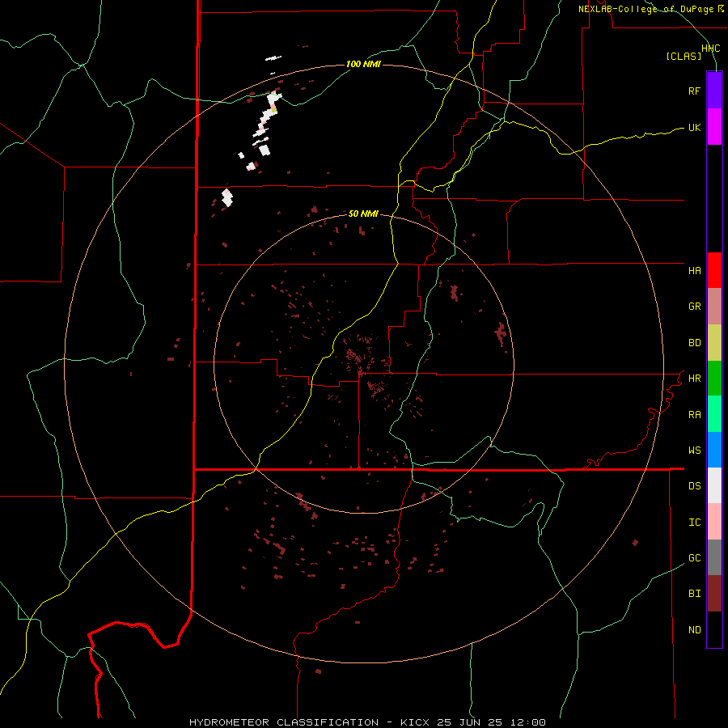Click the WS blue legend swatch
This screenshot has height=728, width=728.
click(x=714, y=450)
